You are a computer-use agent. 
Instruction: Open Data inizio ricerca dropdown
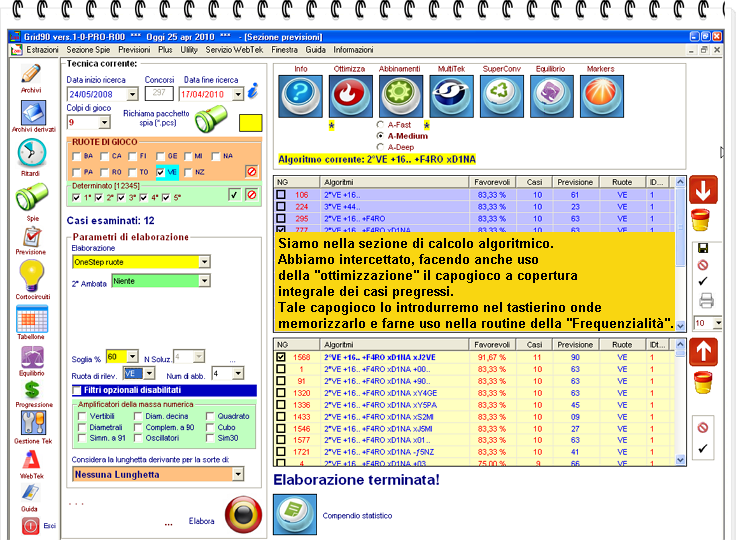click(x=132, y=94)
